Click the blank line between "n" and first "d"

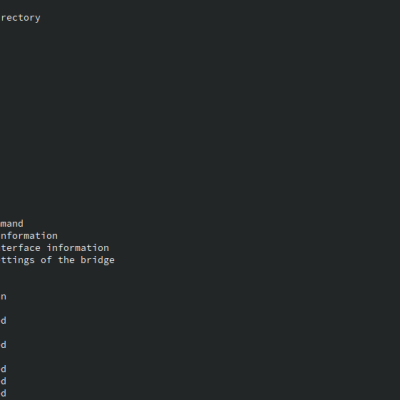[200, 309]
